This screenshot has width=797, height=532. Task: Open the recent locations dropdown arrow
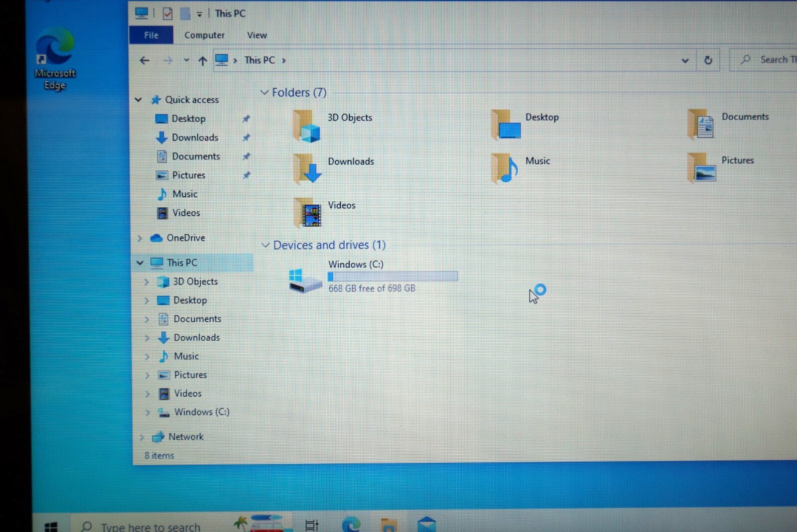point(186,60)
